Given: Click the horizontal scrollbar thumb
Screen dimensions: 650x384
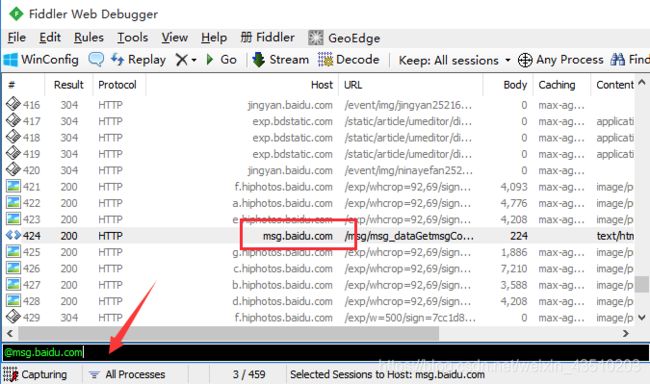Looking at the screenshot, I should pos(228,333).
